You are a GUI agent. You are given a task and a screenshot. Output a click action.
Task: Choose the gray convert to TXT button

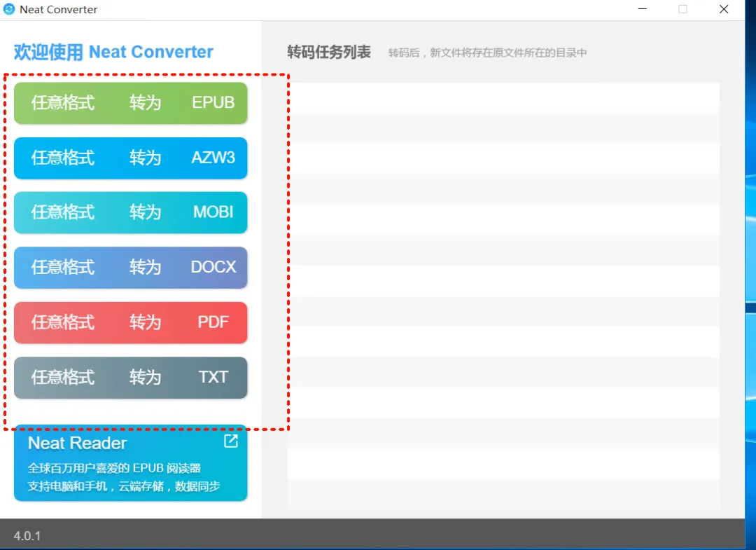tap(131, 377)
